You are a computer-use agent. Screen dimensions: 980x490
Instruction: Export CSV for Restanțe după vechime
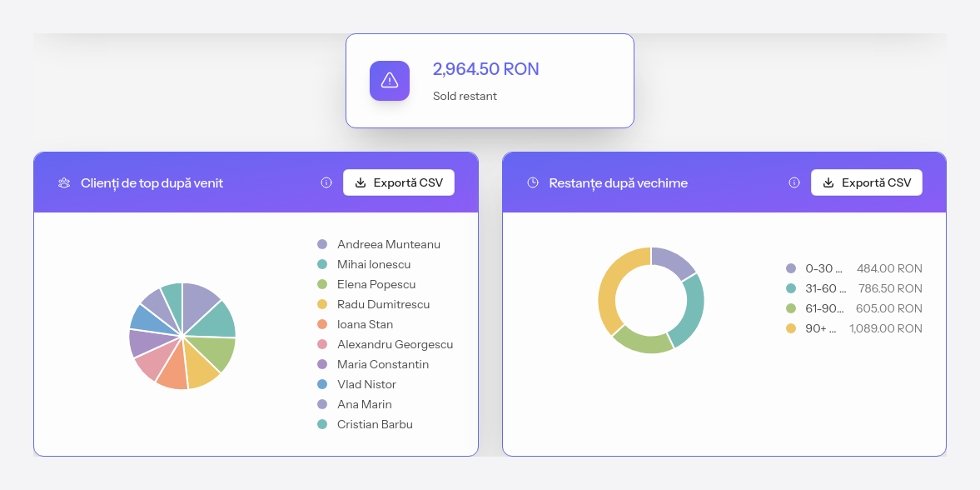[867, 182]
